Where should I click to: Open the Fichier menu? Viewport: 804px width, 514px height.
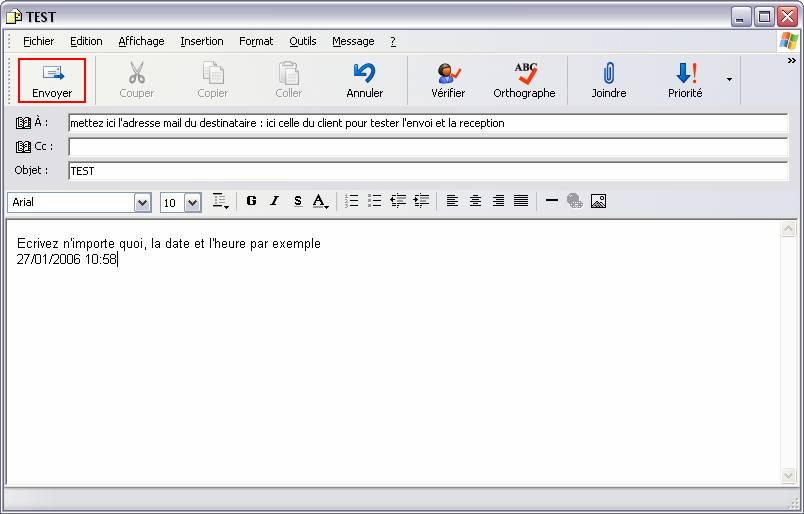pos(38,41)
